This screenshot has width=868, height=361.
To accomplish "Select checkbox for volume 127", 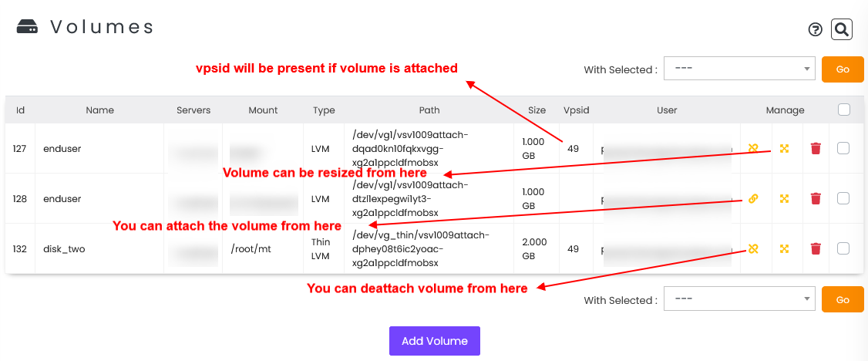I will click(843, 148).
